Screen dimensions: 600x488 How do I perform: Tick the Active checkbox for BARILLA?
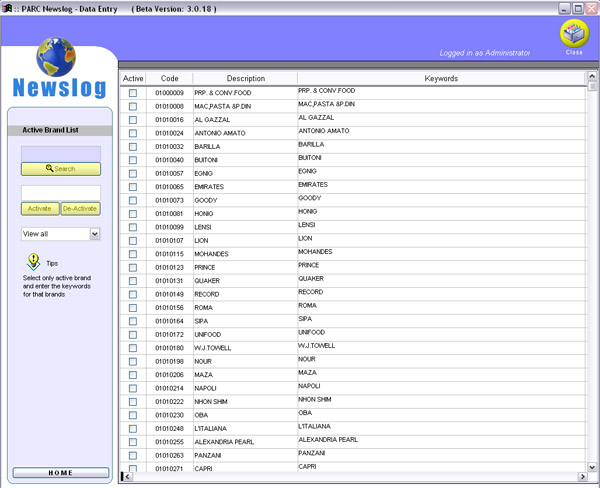(x=133, y=147)
